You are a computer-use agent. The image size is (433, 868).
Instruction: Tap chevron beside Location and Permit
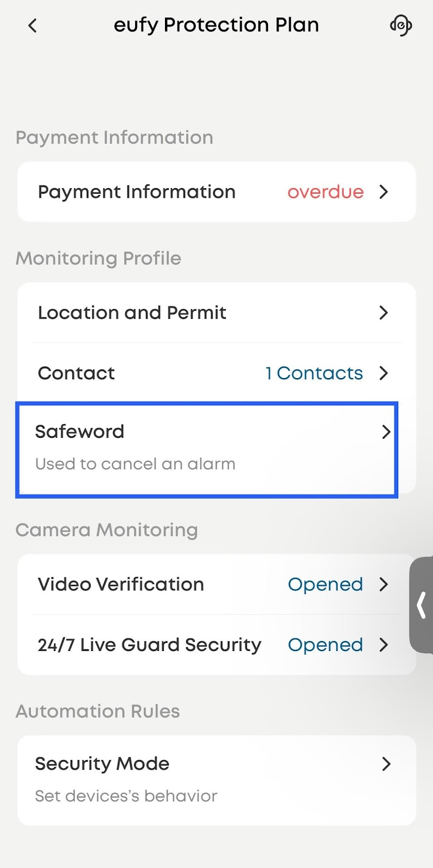[x=384, y=312]
